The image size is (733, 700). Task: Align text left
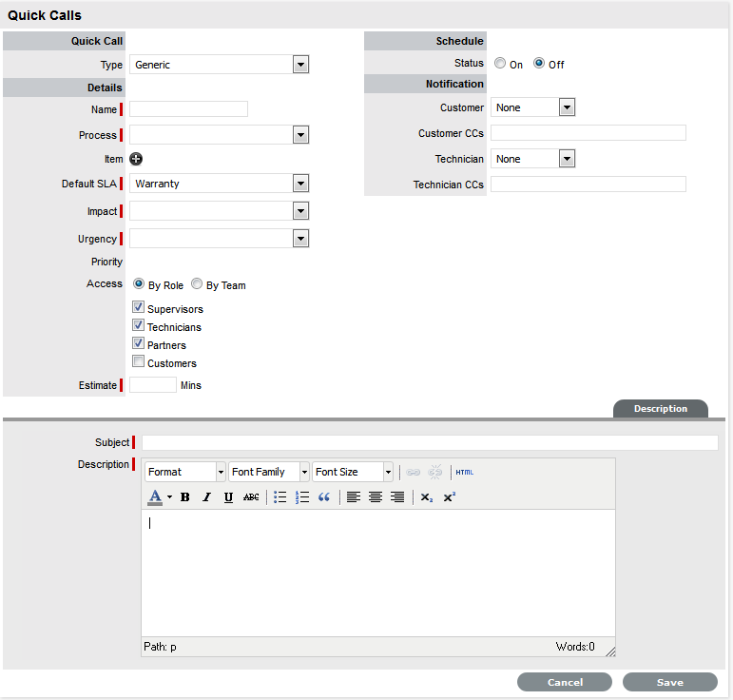pyautogui.click(x=354, y=497)
